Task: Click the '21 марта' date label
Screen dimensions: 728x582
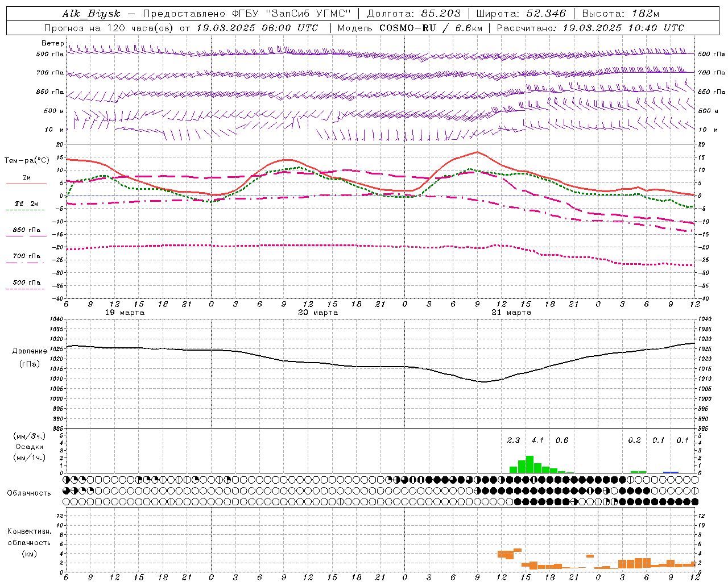Action: coord(512,313)
